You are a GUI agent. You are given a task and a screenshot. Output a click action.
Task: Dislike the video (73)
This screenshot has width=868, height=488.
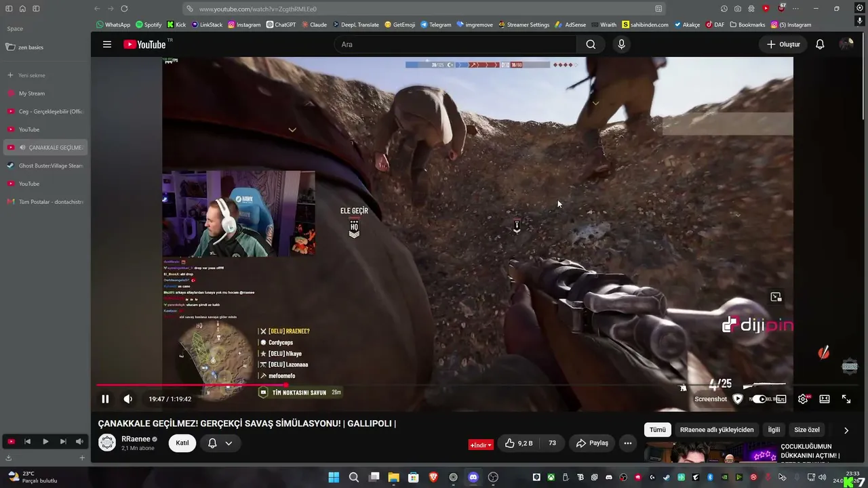tap(552, 443)
